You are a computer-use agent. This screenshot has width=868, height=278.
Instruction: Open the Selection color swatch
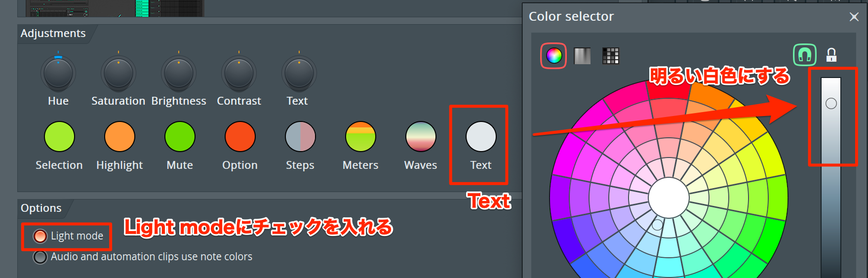tap(59, 136)
